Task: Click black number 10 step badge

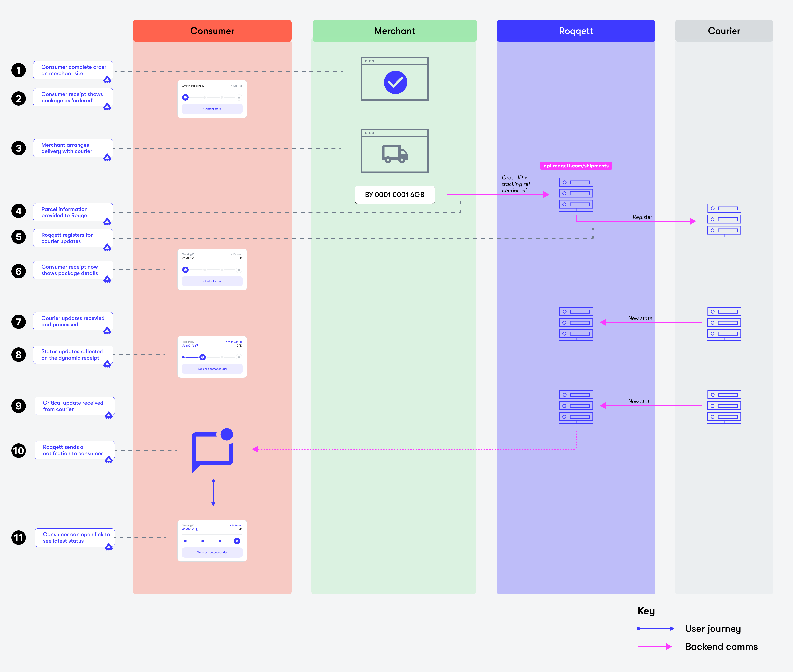Action: pos(19,451)
